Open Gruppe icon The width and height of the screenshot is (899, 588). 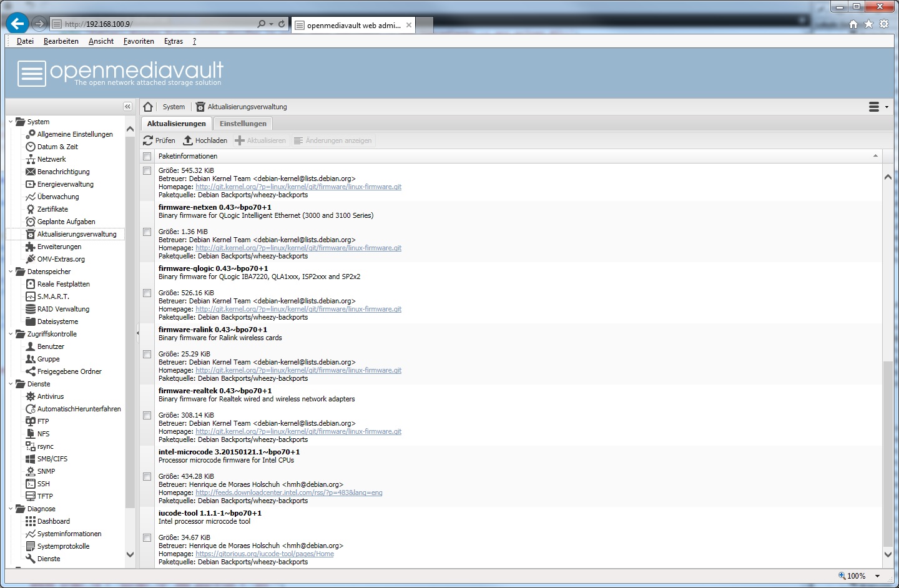(30, 359)
